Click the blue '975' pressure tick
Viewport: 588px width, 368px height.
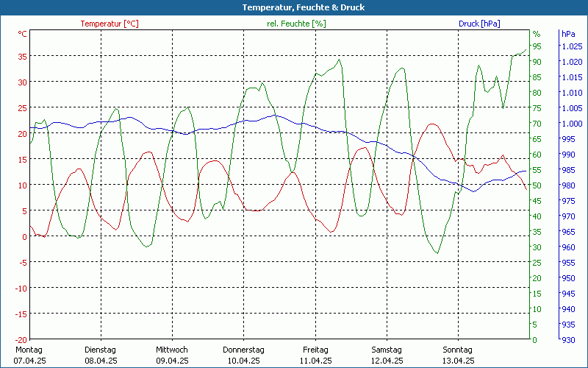click(568, 201)
